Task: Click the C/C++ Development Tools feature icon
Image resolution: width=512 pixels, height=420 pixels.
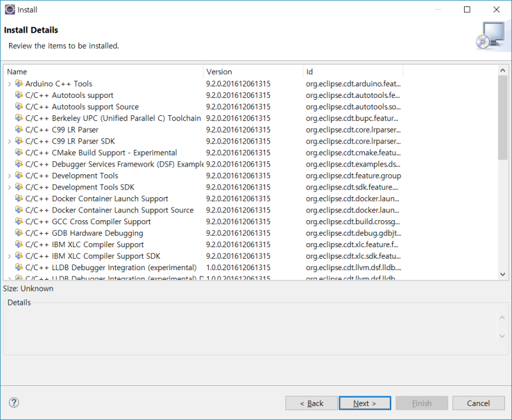Action: [x=19, y=175]
